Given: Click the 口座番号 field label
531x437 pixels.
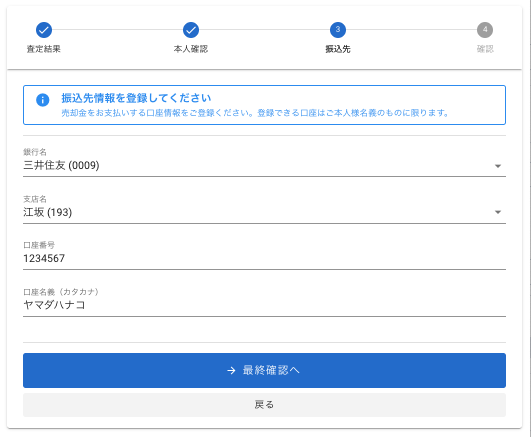Looking at the screenshot, I should pyautogui.click(x=39, y=245).
